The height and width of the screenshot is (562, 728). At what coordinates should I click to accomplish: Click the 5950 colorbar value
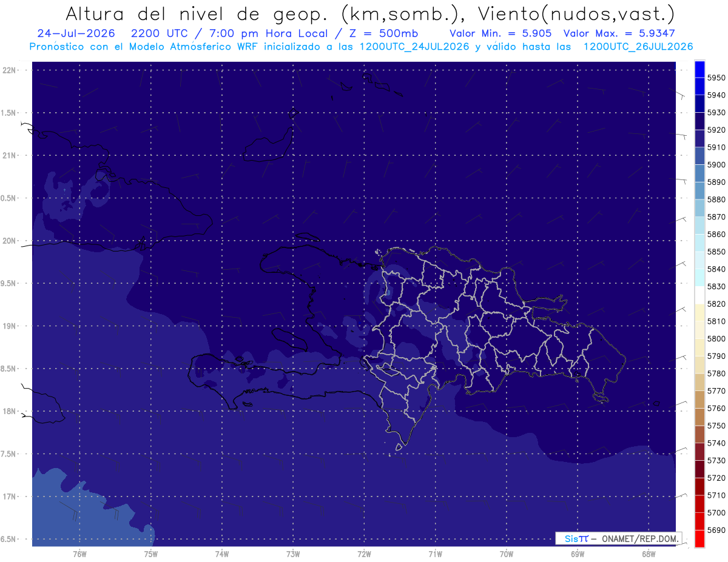[716, 78]
